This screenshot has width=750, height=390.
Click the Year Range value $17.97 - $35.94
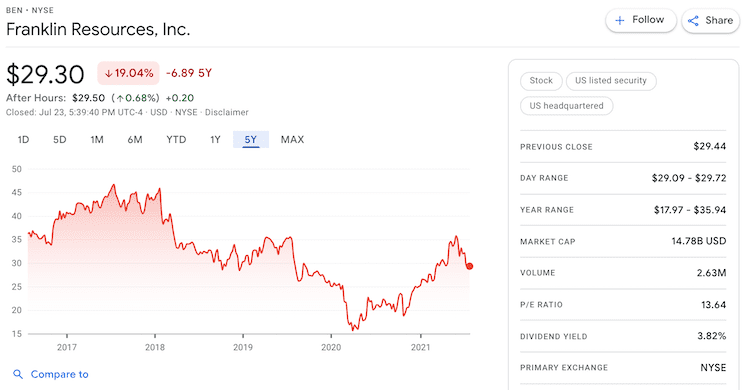coord(690,210)
